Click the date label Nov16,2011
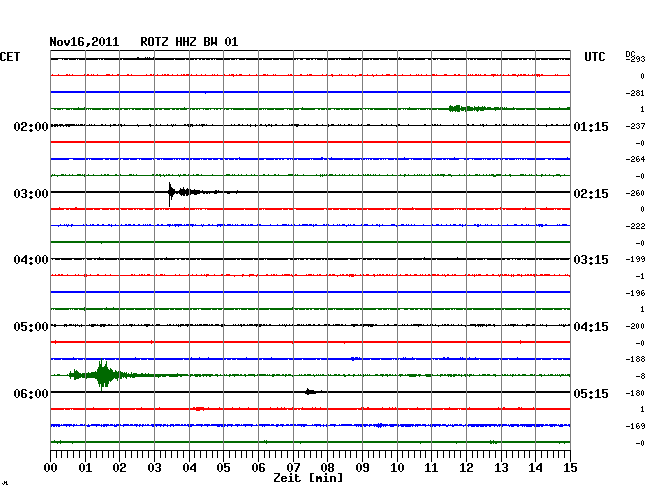650x494 pixels. (x=84, y=42)
